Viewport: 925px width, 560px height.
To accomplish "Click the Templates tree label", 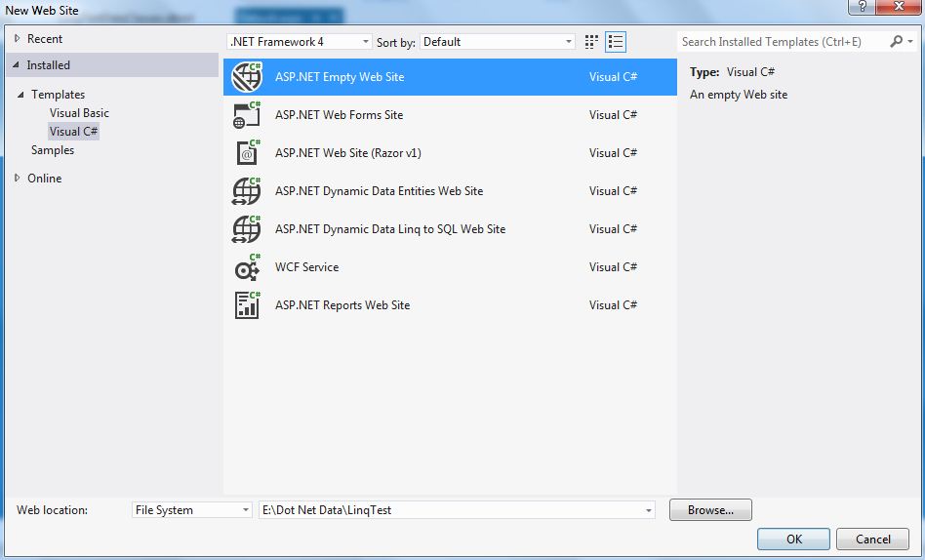I will click(x=58, y=95).
